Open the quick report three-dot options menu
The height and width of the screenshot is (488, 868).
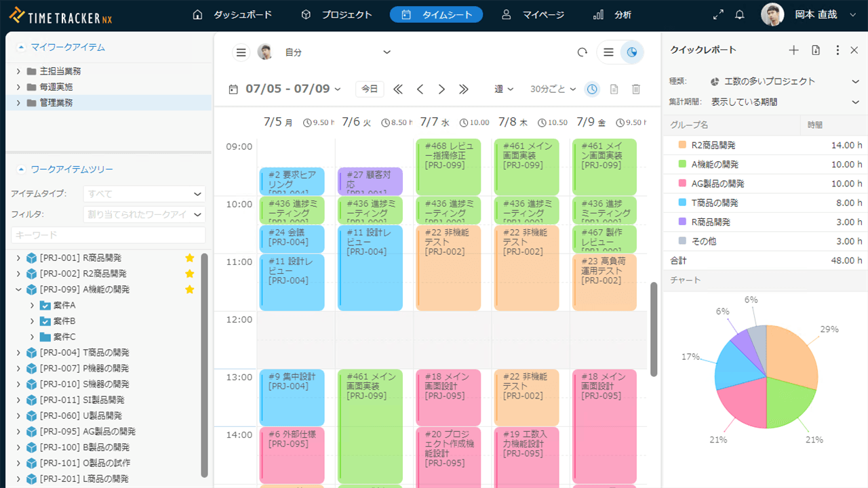[836, 50]
